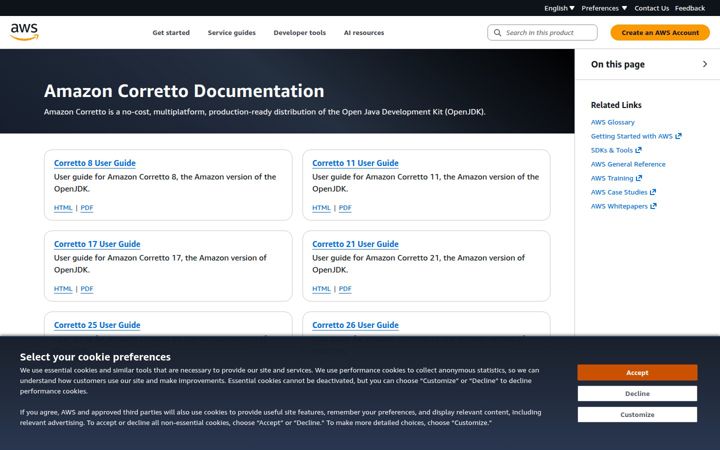Open Corretto 8 User Guide link

[x=95, y=163]
